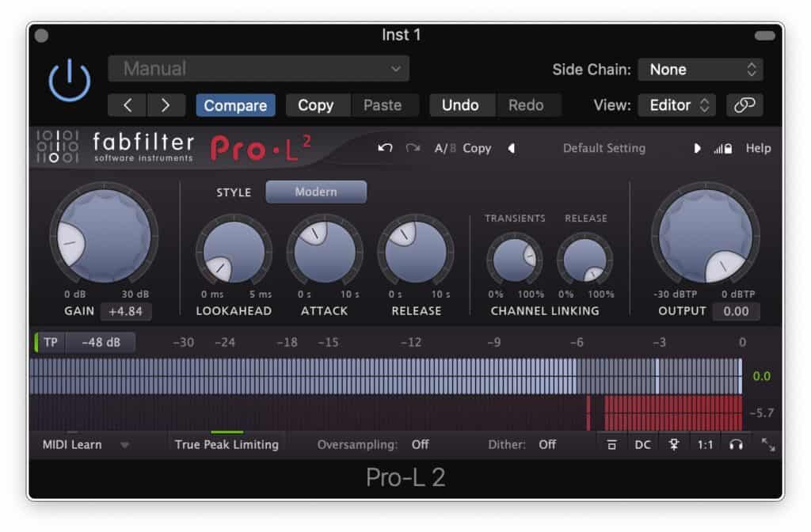Screen dimensions: 811x532
Task: Toggle the plugin power bypass button
Action: pos(70,81)
